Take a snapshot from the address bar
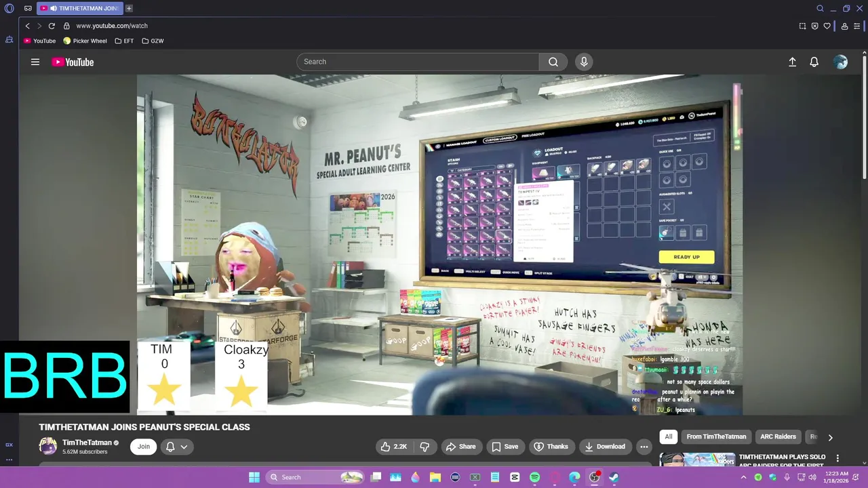Image resolution: width=868 pixels, height=488 pixels. click(x=802, y=26)
